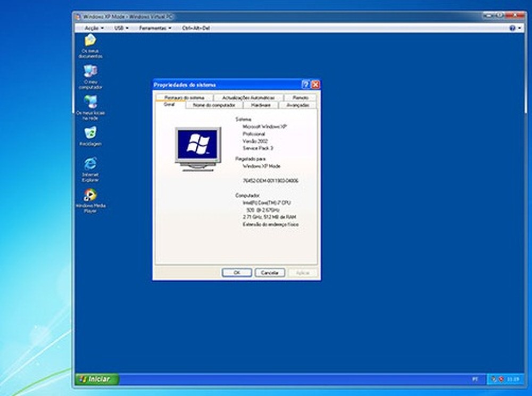Open the Ferramentas dropdown
Image resolution: width=532 pixels, height=396 pixels.
pyautogui.click(x=154, y=27)
